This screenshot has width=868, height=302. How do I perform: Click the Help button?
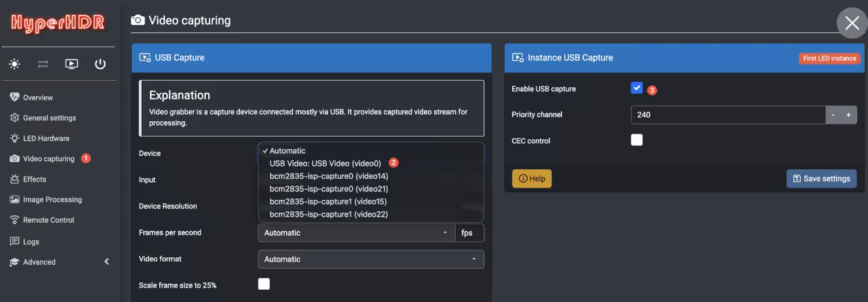pos(532,179)
